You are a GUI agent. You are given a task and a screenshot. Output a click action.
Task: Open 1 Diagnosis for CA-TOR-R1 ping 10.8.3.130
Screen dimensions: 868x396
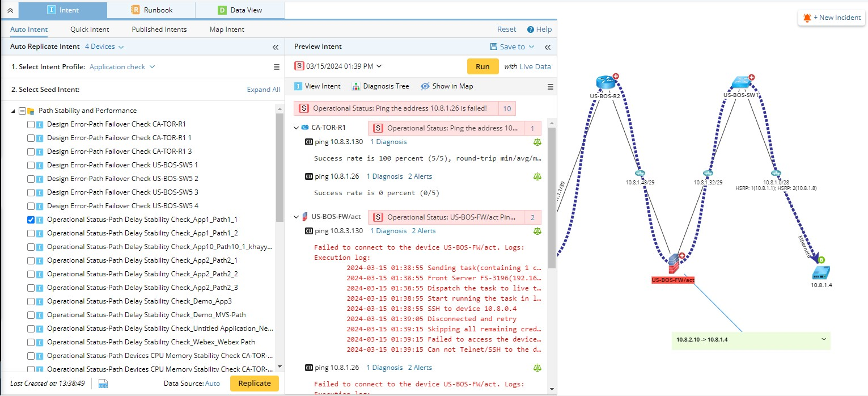pyautogui.click(x=388, y=142)
